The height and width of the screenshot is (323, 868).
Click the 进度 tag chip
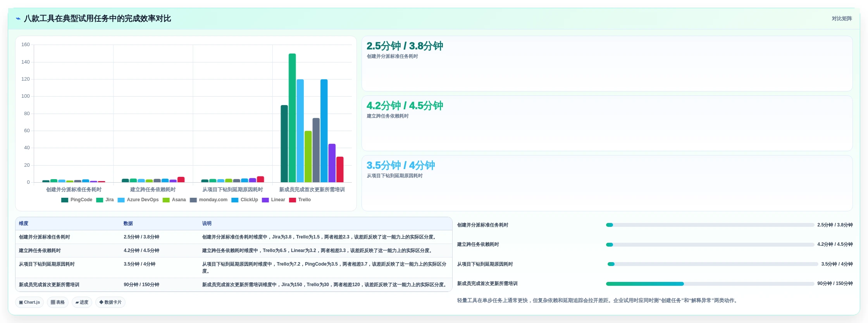coord(82,302)
